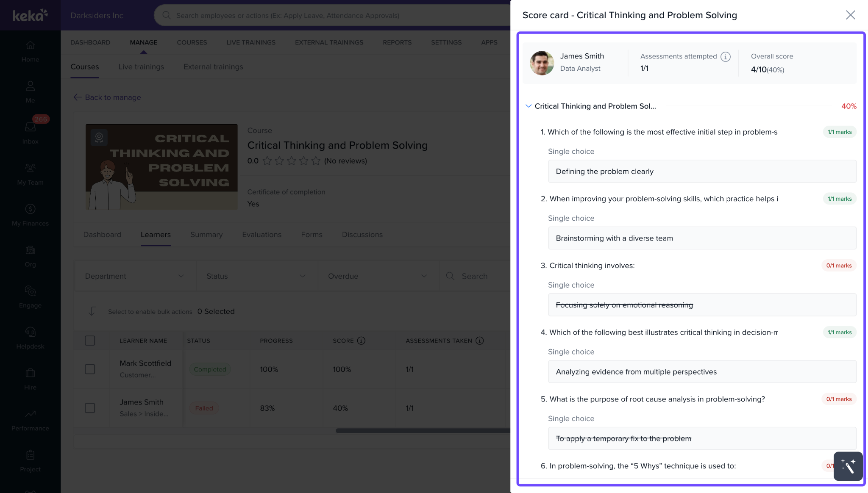The image size is (868, 493).
Task: Switch to the Evaluations tab
Action: pyautogui.click(x=262, y=235)
